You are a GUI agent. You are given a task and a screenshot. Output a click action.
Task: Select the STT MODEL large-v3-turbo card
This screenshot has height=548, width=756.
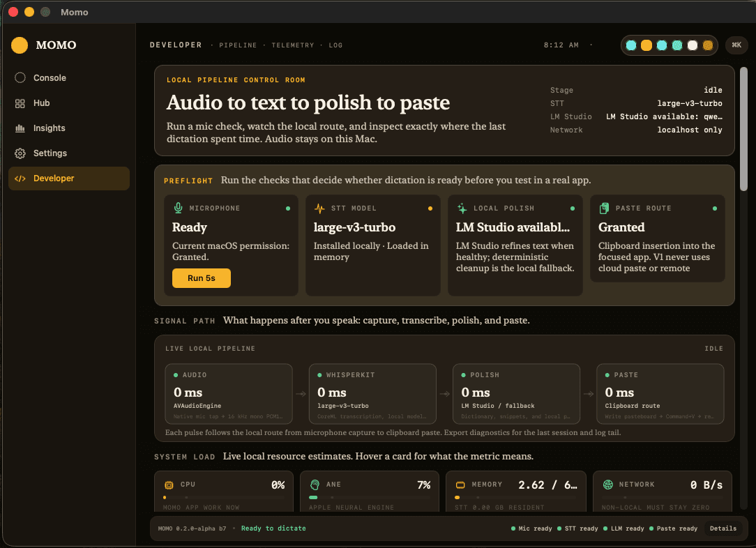pos(372,245)
